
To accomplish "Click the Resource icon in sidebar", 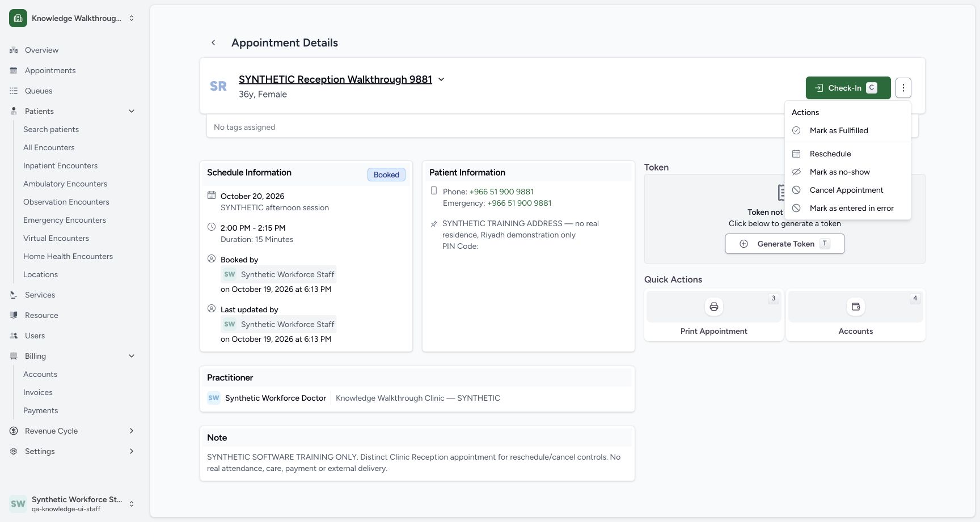I will pos(14,315).
